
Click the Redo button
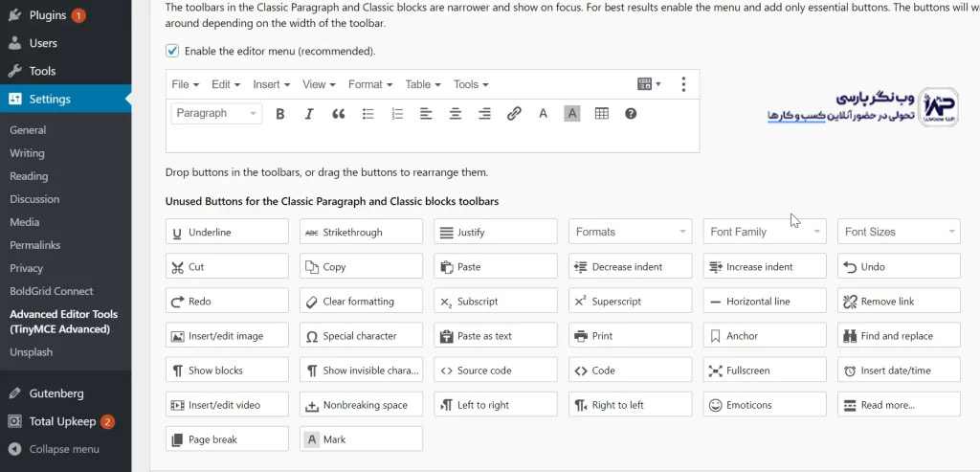(x=227, y=302)
